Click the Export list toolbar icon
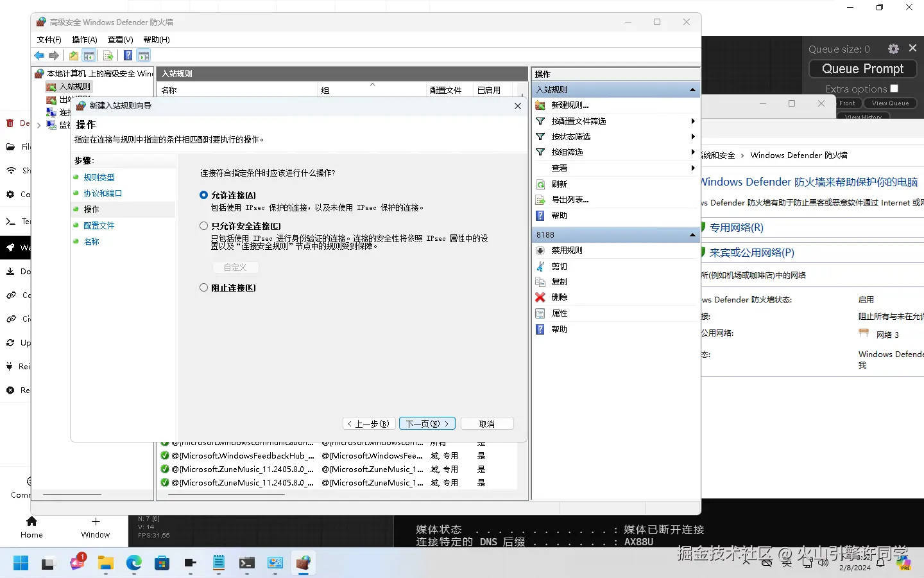Screen dimensions: 924x578 (108, 56)
